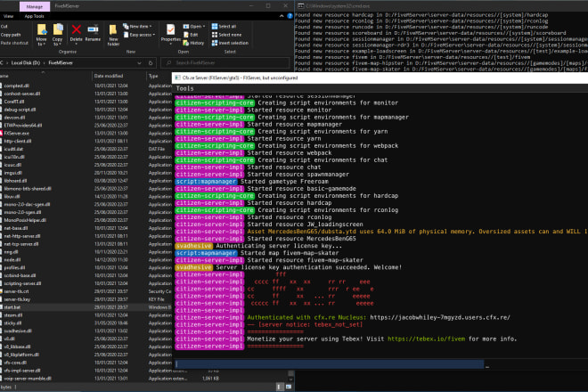Screen dimensions: 588x392
Task: Select the MonoPosixHelper.dll file
Action: pyautogui.click(x=25, y=220)
